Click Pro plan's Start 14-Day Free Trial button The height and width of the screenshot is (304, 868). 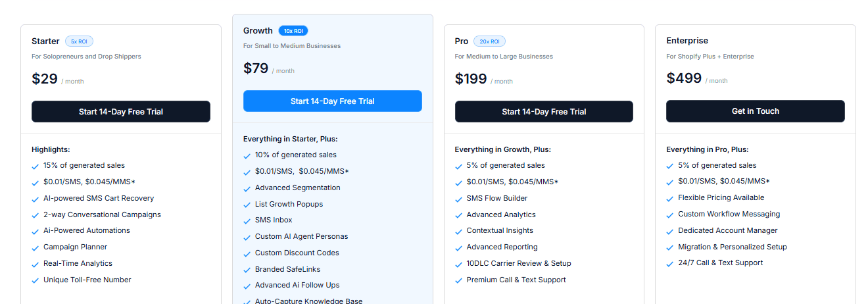(544, 112)
